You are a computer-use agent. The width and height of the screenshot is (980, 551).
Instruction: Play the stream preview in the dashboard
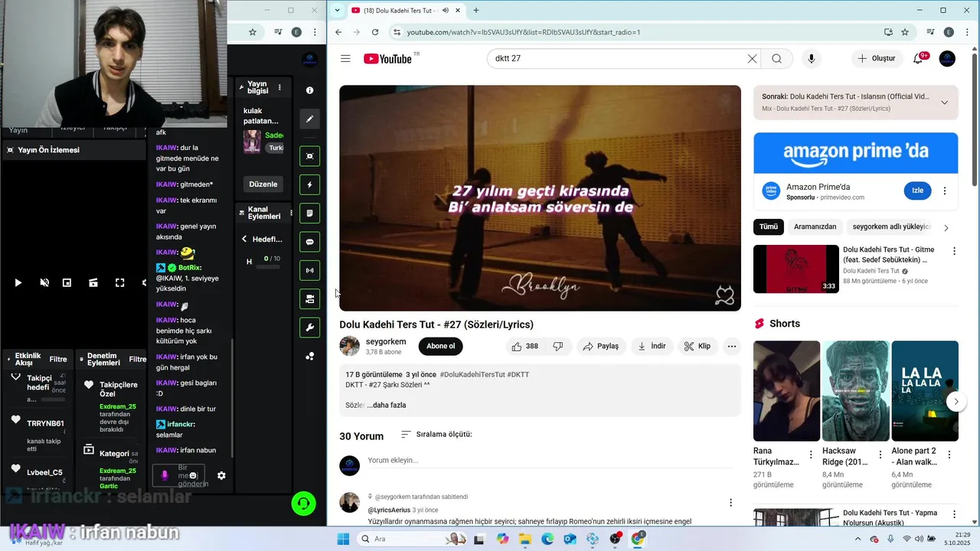click(x=18, y=283)
